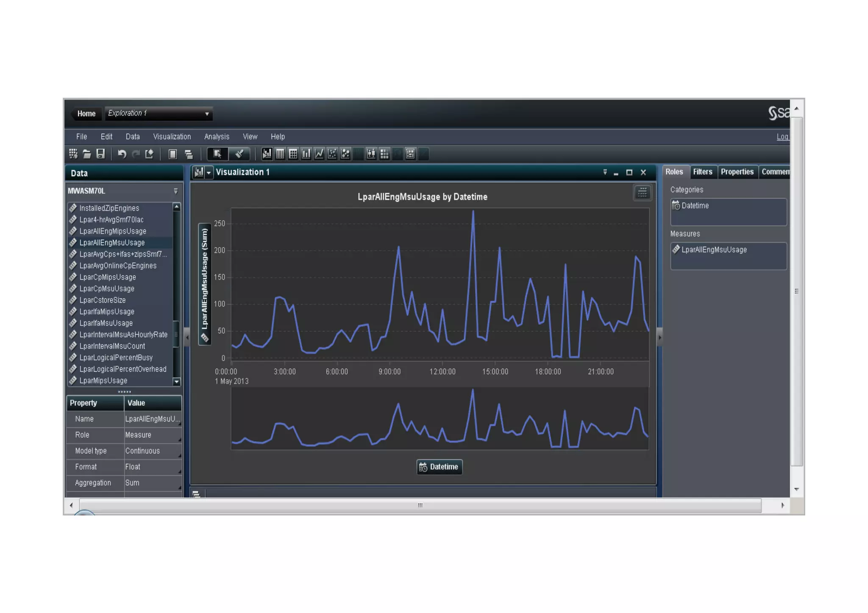
Task: Open an existing exploration via folder icon
Action: coord(87,154)
